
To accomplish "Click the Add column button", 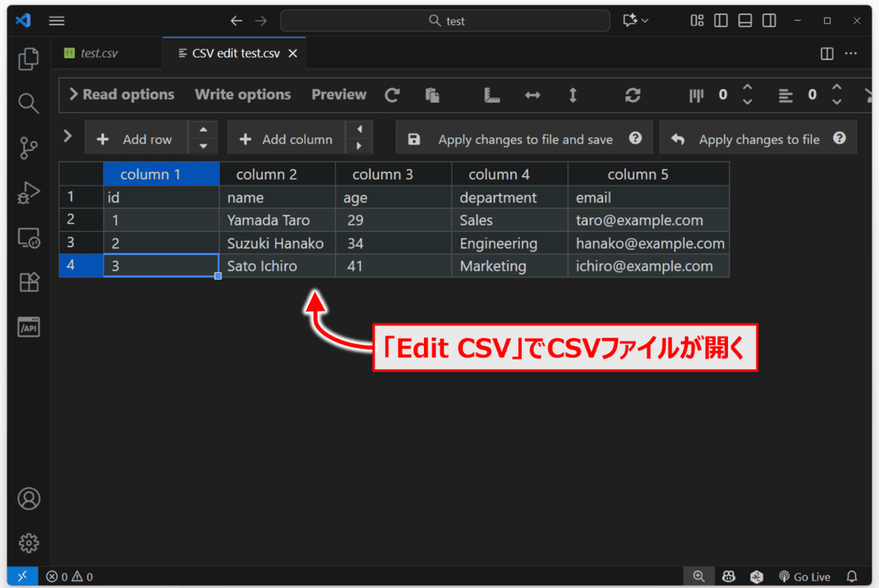I will tap(287, 139).
